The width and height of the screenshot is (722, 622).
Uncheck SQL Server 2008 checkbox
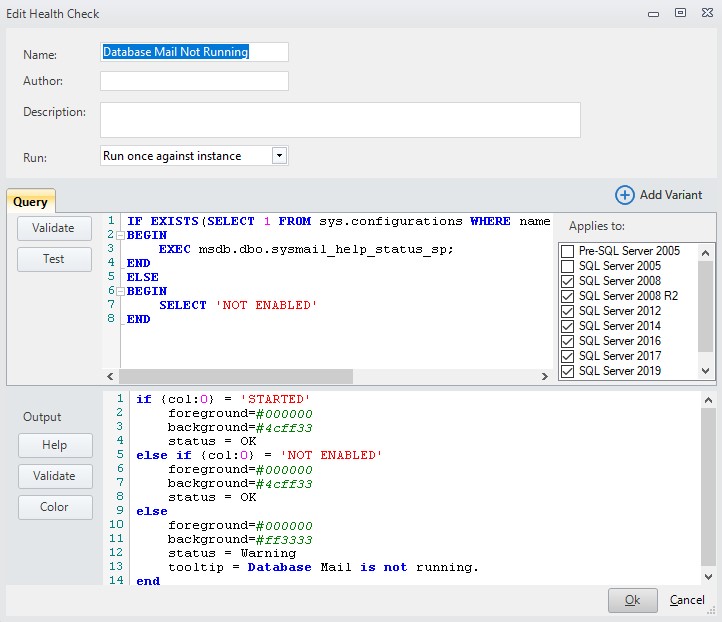click(x=567, y=281)
